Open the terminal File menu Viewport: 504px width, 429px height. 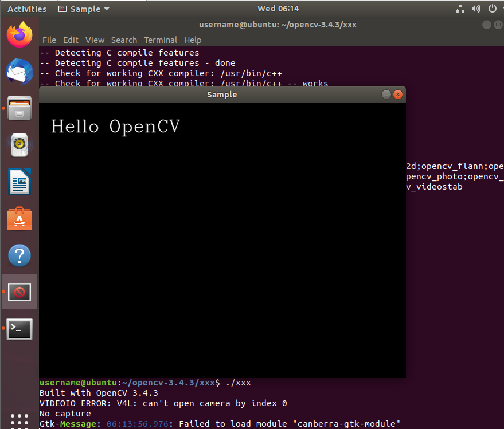pyautogui.click(x=49, y=40)
